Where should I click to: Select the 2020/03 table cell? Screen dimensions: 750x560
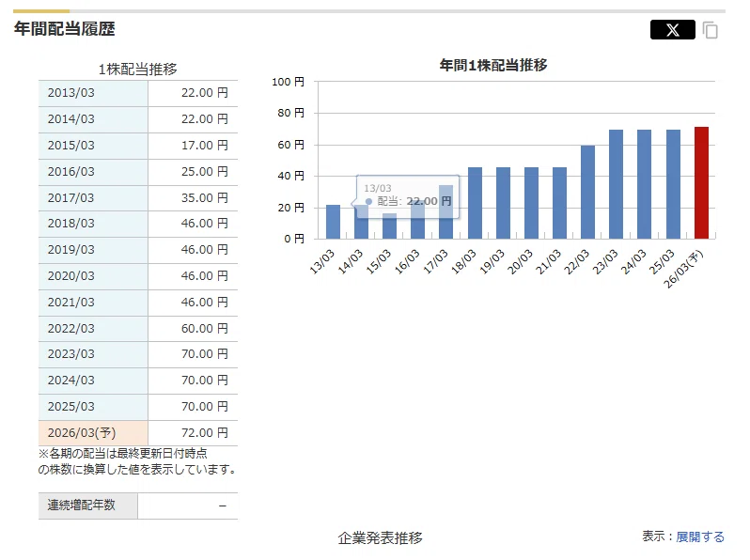tap(93, 276)
